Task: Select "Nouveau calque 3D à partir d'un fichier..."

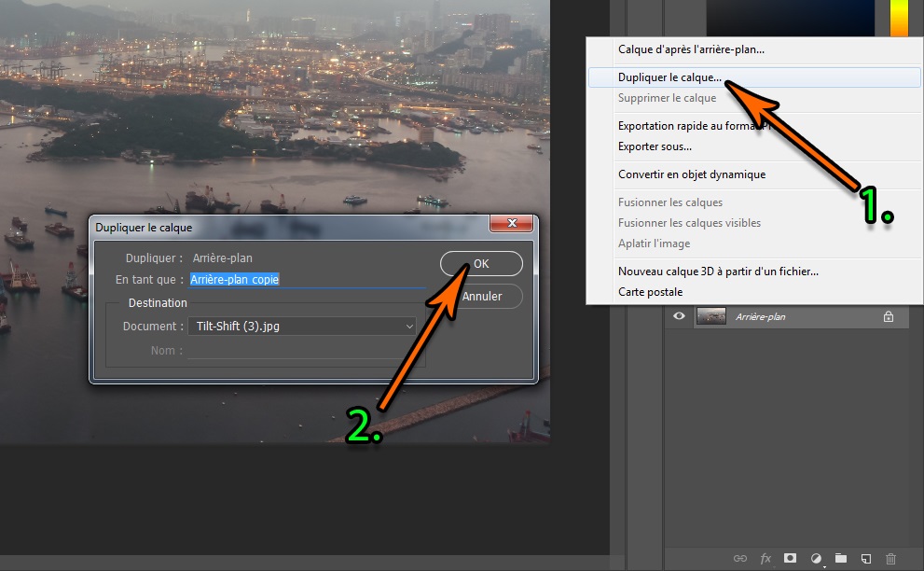Action: click(x=718, y=272)
